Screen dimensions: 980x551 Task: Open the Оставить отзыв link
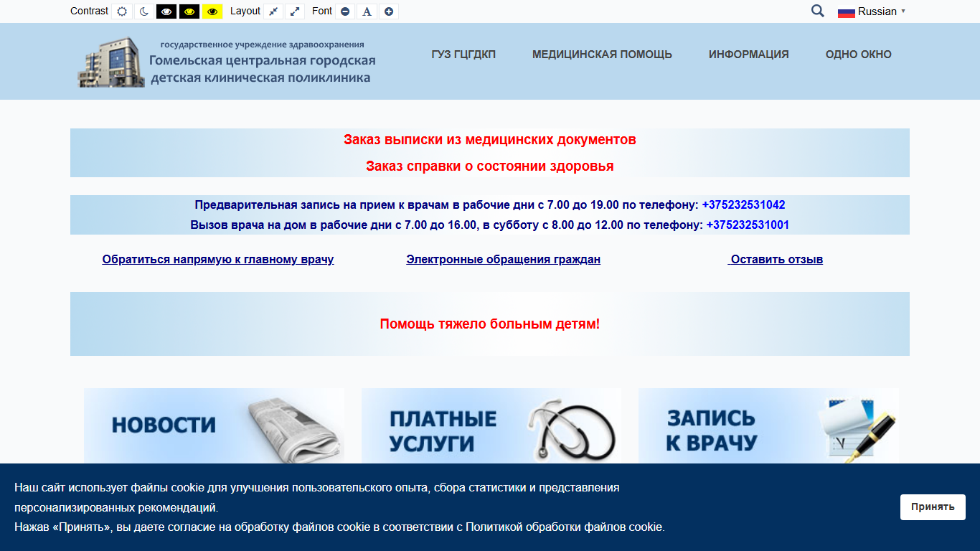[x=776, y=260]
